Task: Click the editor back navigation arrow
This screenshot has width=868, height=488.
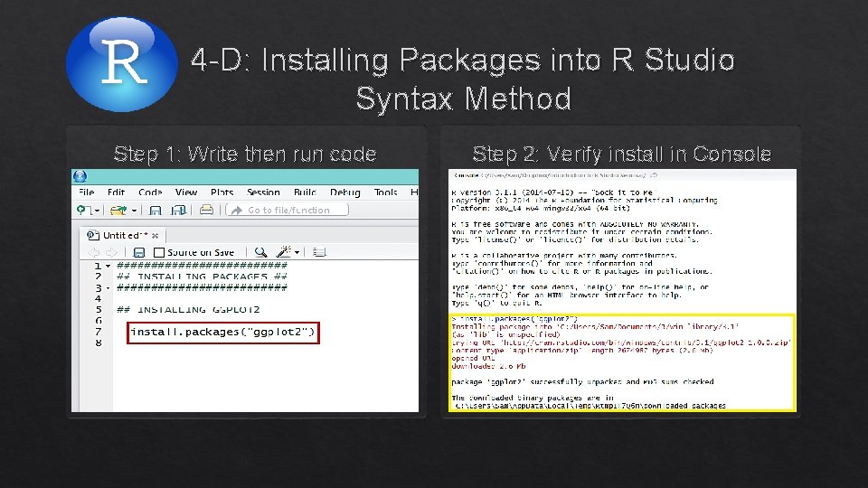Action: (x=93, y=252)
